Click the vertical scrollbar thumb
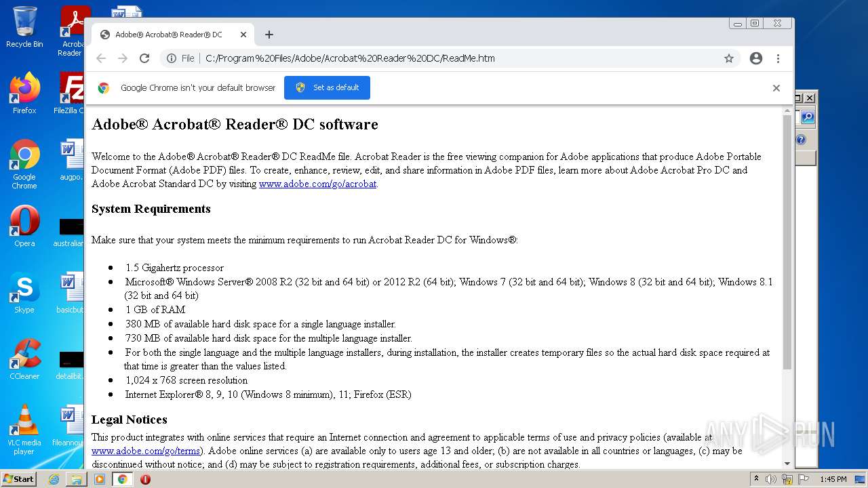 click(x=787, y=241)
